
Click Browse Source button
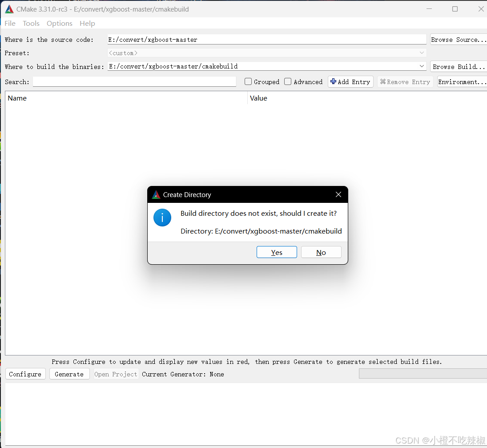[x=459, y=40]
